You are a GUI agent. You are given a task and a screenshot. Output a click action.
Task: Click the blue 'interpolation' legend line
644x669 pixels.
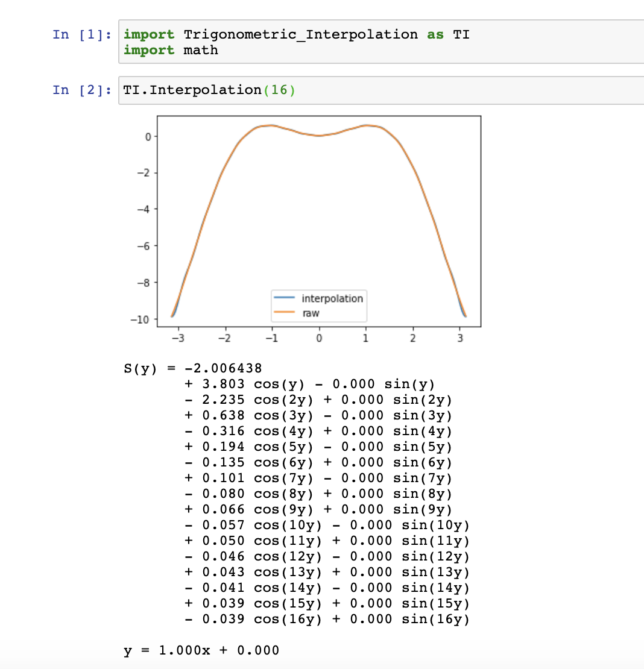pyautogui.click(x=284, y=297)
